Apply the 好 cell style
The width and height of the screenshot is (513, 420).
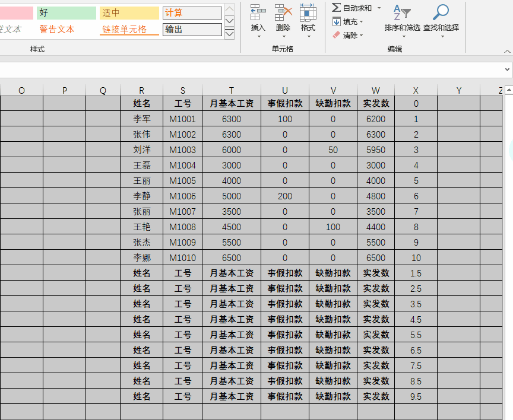pyautogui.click(x=66, y=13)
